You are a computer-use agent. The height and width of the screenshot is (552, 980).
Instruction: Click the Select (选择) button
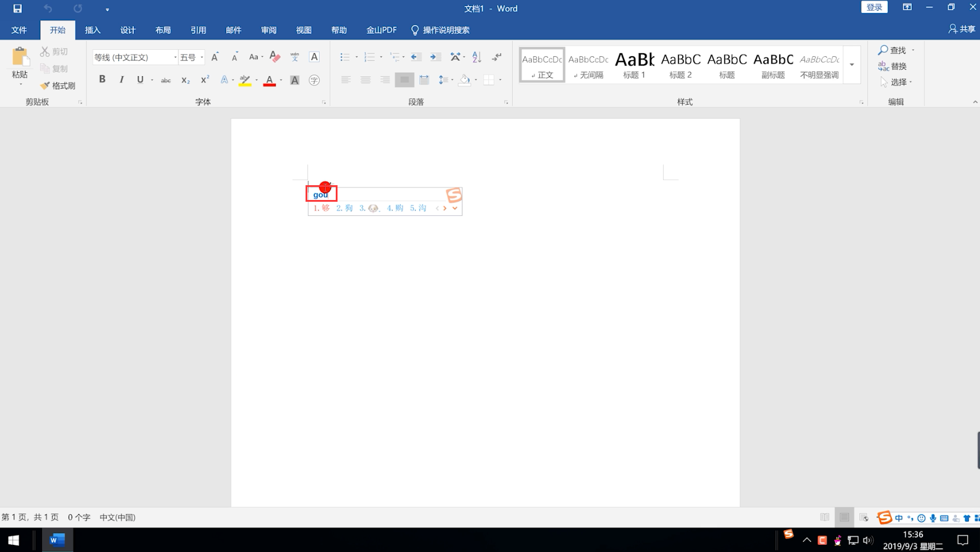(x=896, y=82)
